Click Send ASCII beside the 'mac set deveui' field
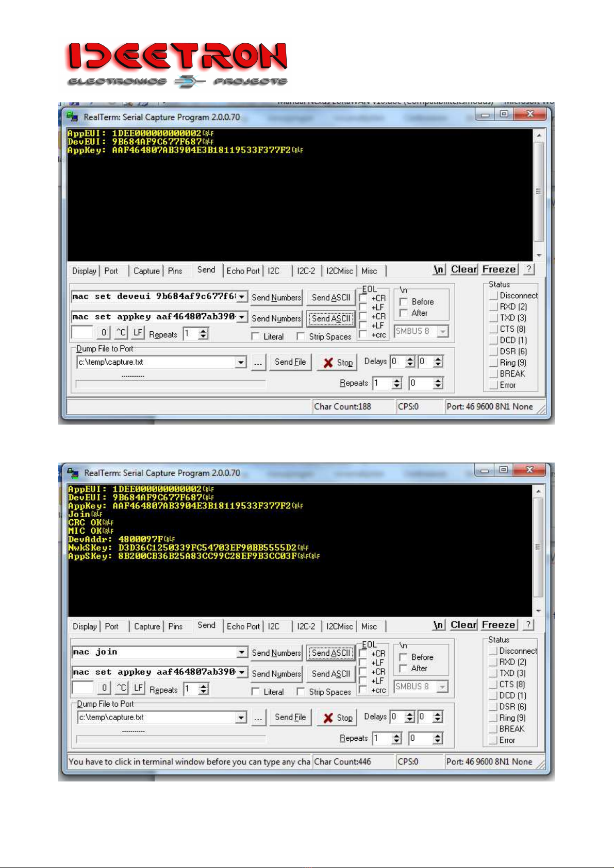Screen dimensions: 614x868 point(331,298)
